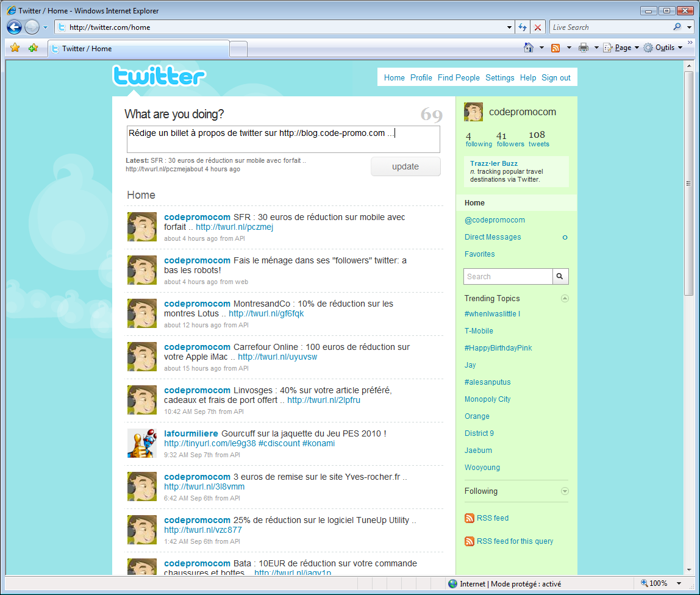Click the scrollbar down arrow
The width and height of the screenshot is (700, 595).
coord(688,569)
